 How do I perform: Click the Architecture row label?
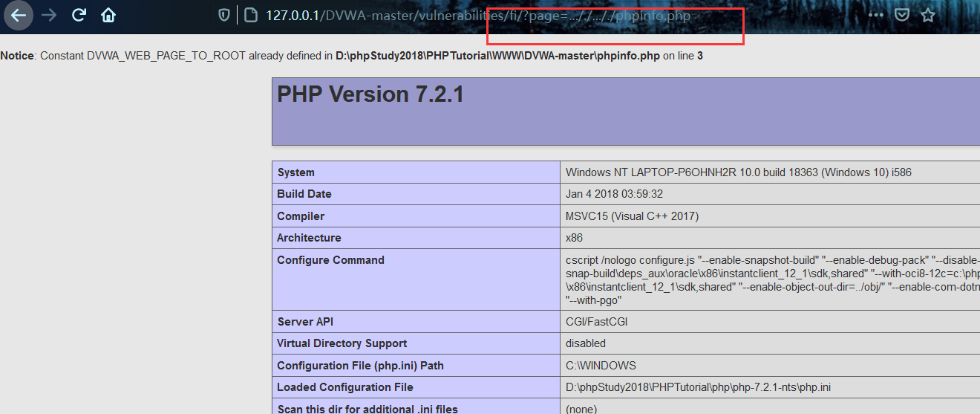pos(309,238)
